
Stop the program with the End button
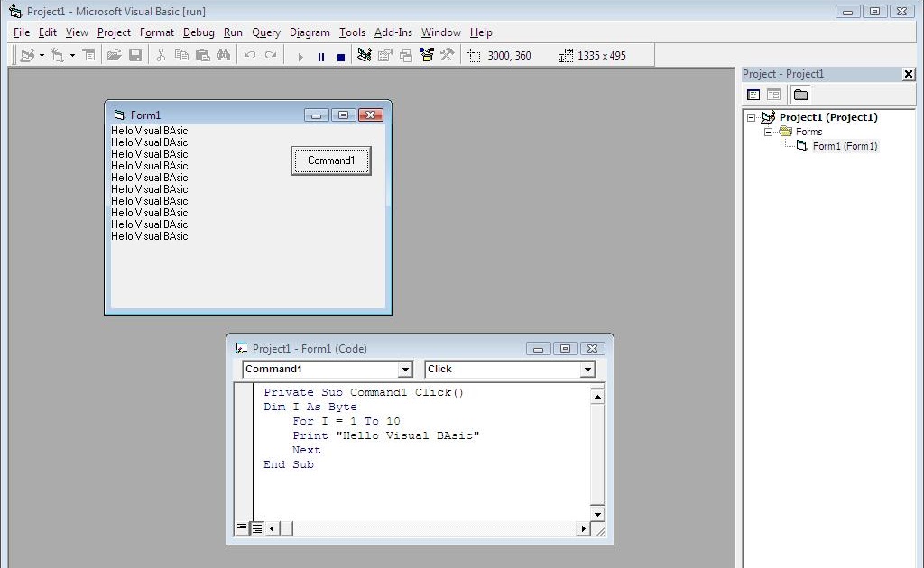(x=340, y=57)
